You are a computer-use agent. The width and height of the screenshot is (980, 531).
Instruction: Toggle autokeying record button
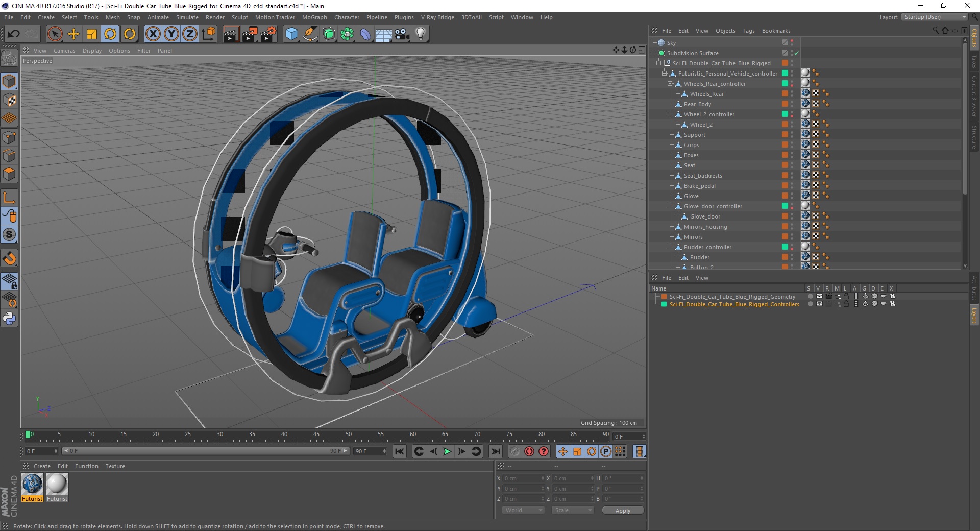coord(529,451)
